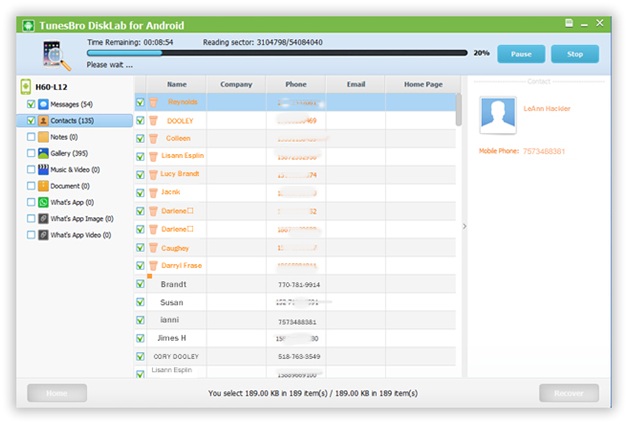
Task: Pause the scanning process
Action: click(x=520, y=54)
